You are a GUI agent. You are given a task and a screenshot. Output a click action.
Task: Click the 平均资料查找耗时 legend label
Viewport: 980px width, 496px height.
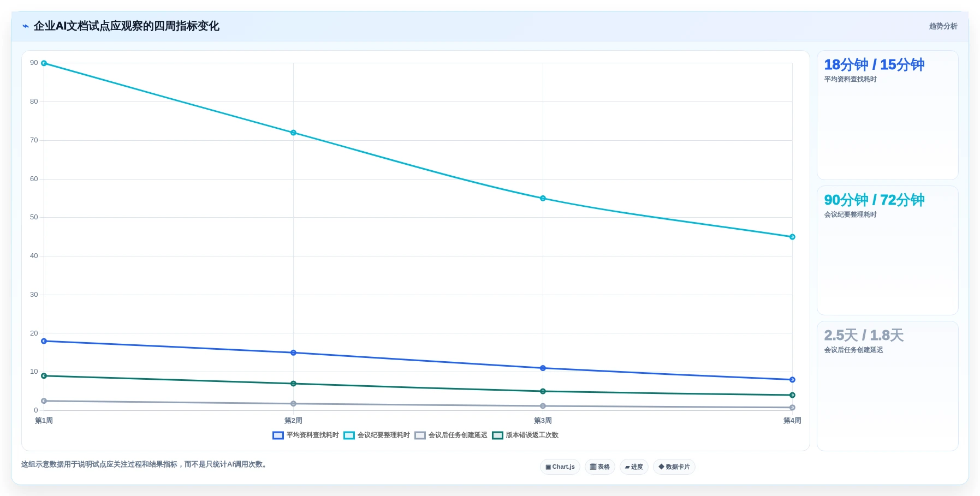click(313, 435)
